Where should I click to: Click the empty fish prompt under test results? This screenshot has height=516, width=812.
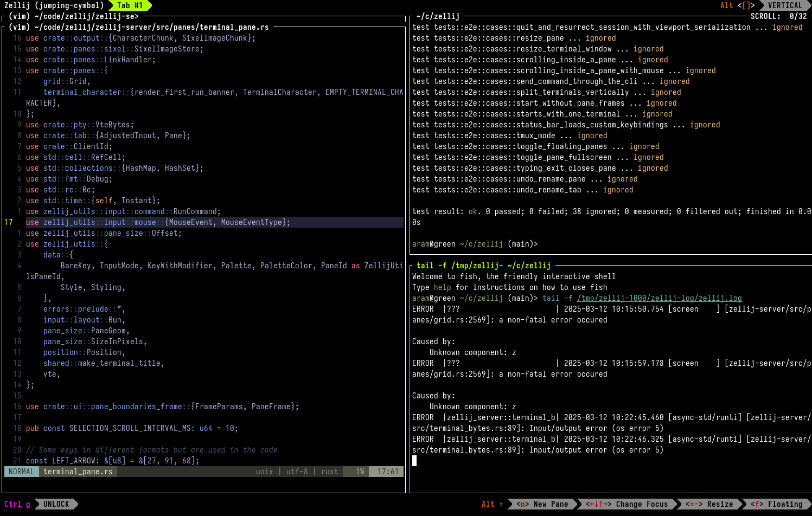coord(475,244)
